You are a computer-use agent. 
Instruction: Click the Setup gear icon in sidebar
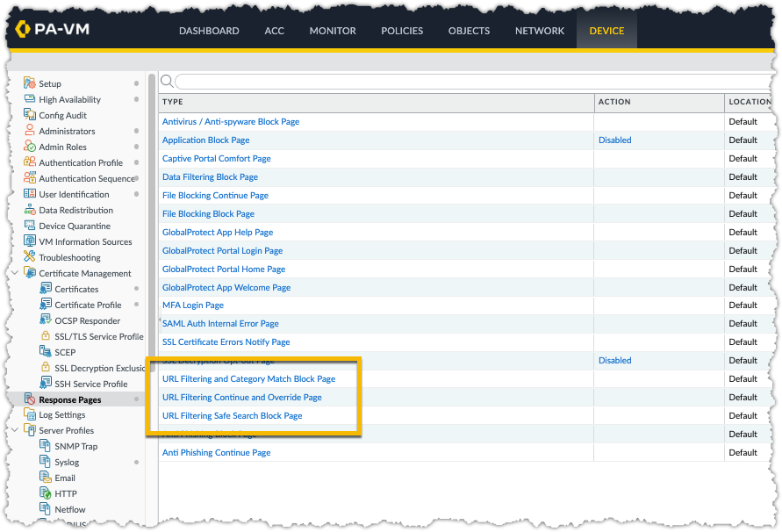30,83
